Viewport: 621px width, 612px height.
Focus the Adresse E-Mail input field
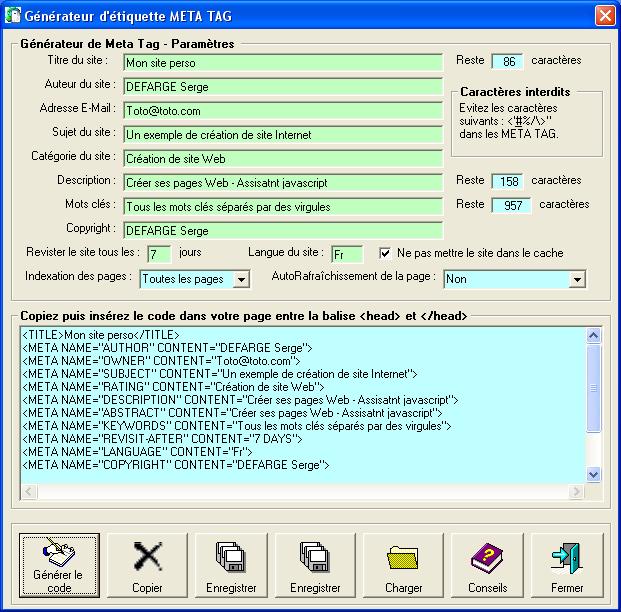pos(282,110)
